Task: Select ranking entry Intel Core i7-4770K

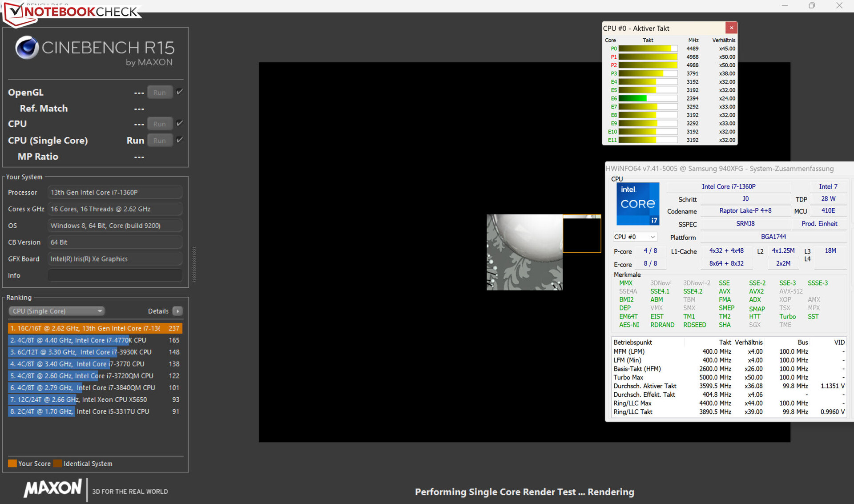Action: pos(95,340)
